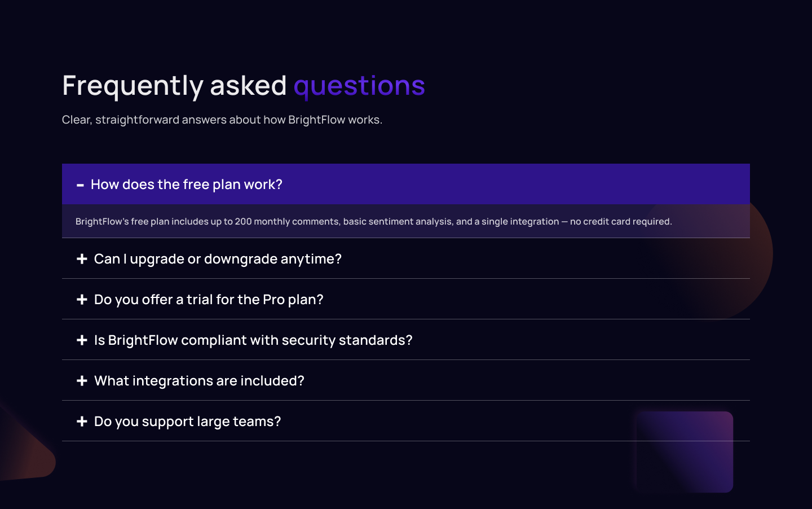
Task: Expand 'Do you offer a trial for the Pro plan?'
Action: [209, 299]
